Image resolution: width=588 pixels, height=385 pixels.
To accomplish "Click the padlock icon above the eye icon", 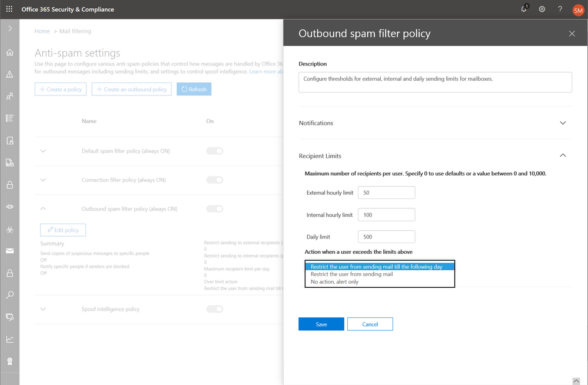I will click(10, 185).
